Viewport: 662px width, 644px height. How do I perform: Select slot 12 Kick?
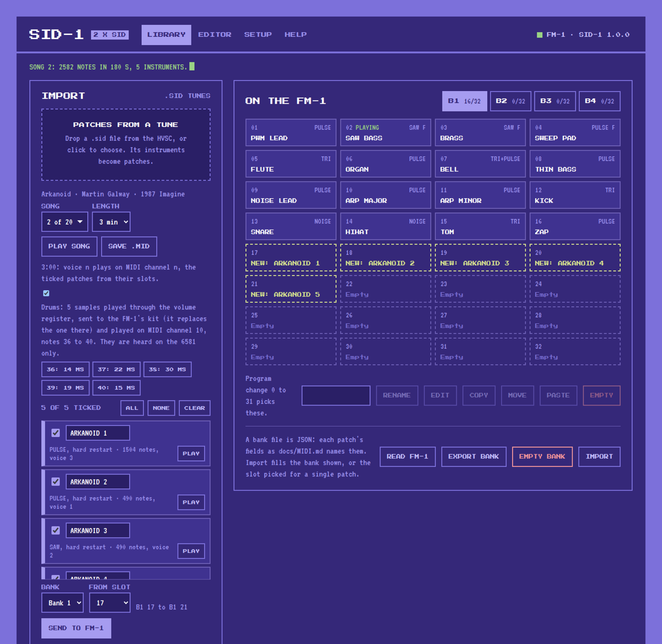(575, 195)
